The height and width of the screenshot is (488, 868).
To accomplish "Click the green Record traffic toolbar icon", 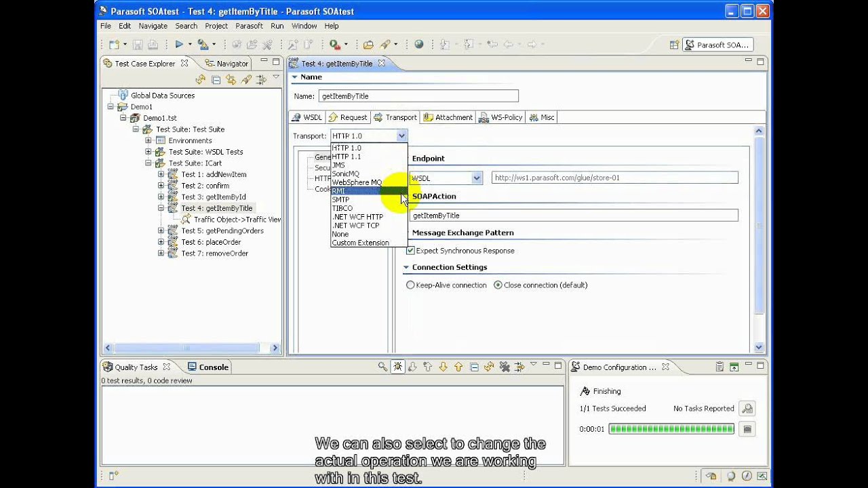I will [x=334, y=45].
